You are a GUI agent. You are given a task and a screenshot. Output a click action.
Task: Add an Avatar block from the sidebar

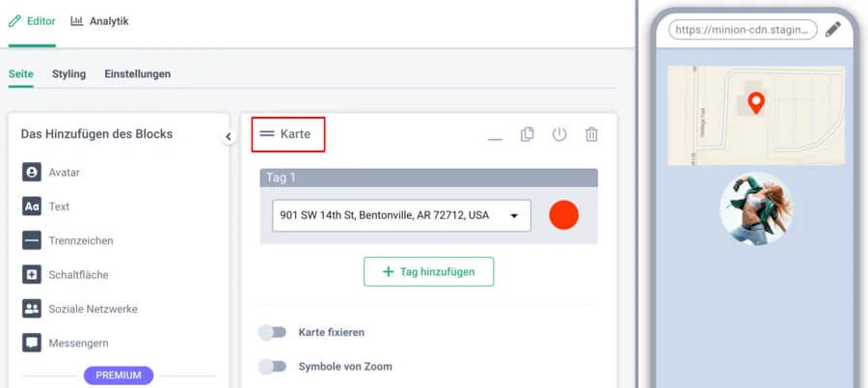click(64, 173)
